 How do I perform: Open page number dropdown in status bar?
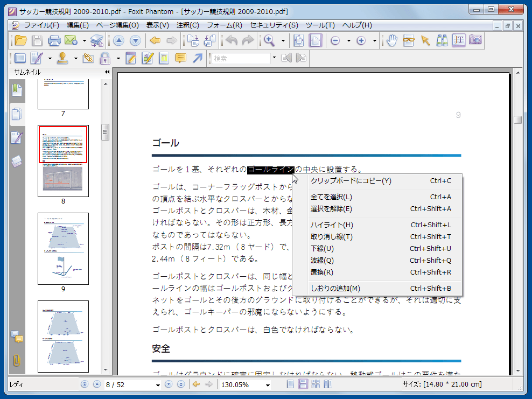pos(158,385)
